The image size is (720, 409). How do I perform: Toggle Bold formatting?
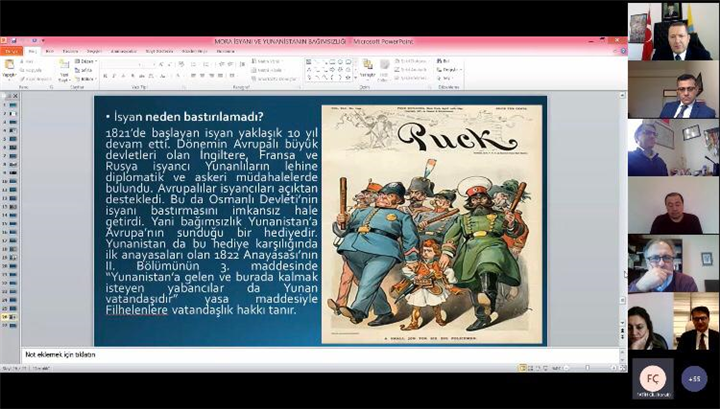[x=106, y=76]
